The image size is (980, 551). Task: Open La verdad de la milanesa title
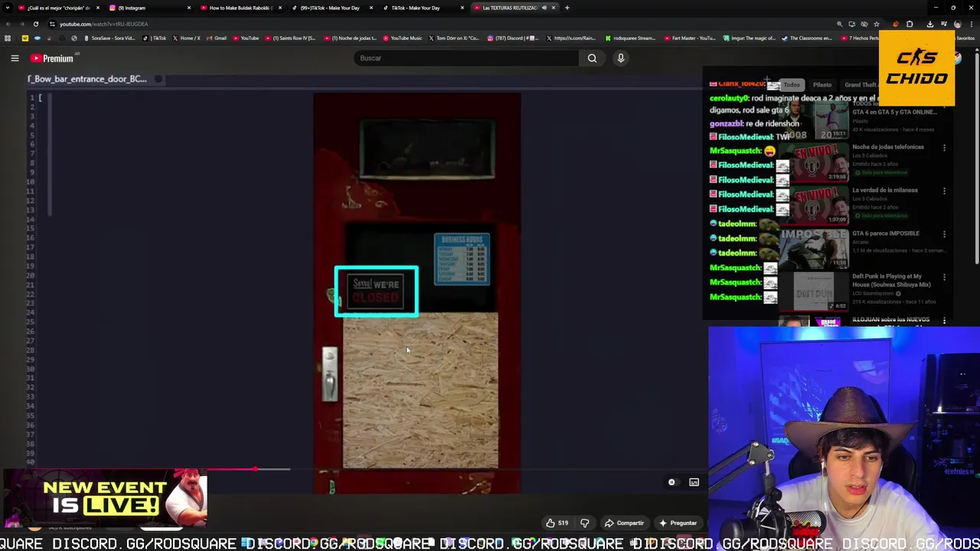click(x=886, y=190)
